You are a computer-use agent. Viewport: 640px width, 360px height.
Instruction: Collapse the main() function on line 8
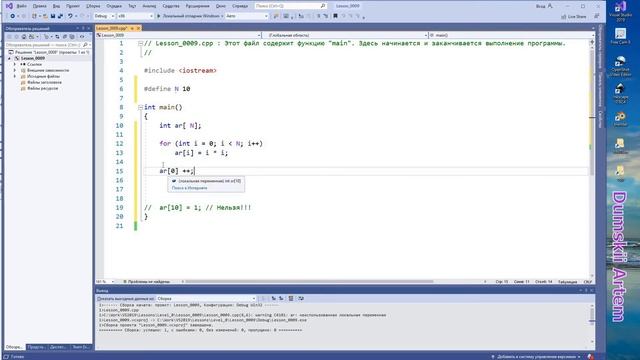pyautogui.click(x=140, y=107)
